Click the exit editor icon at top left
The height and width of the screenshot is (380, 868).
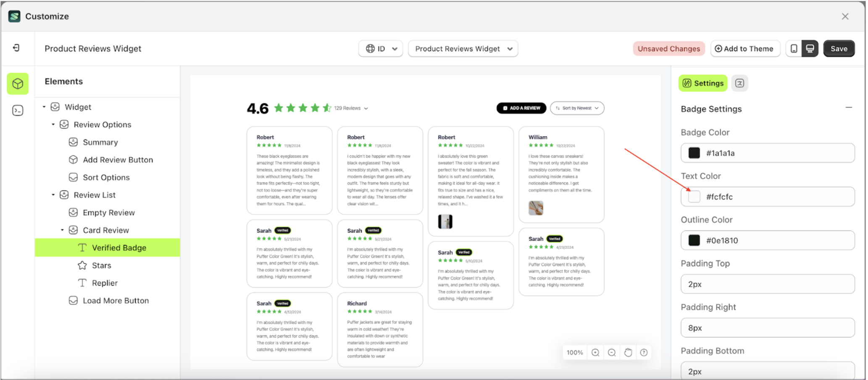tap(17, 48)
